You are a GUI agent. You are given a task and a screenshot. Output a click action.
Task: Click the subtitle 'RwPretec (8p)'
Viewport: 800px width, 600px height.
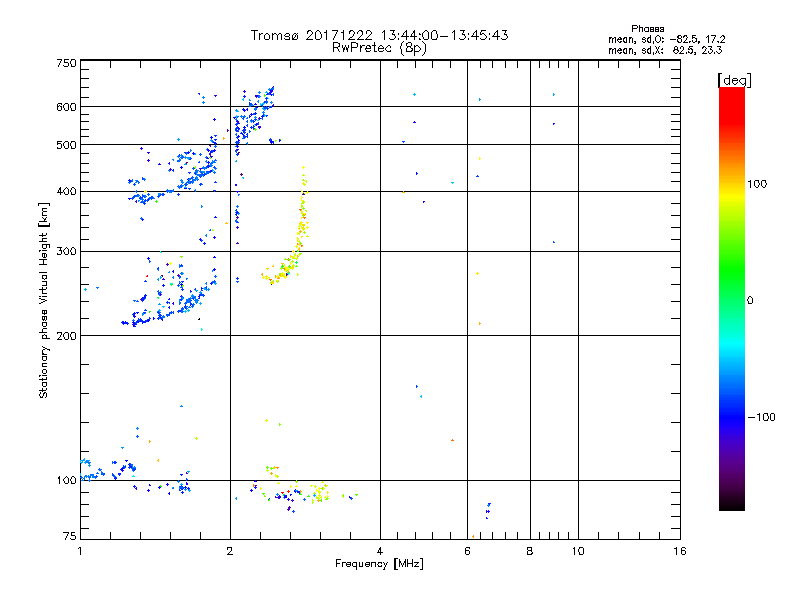tap(379, 48)
